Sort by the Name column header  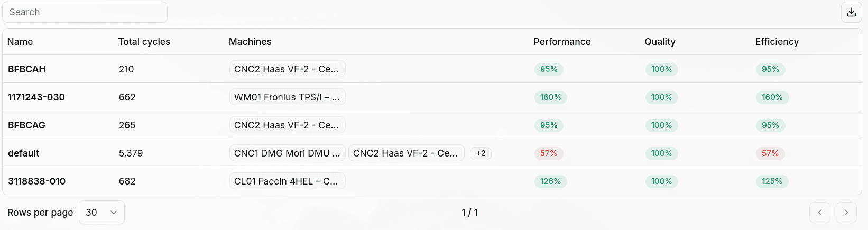pos(20,42)
